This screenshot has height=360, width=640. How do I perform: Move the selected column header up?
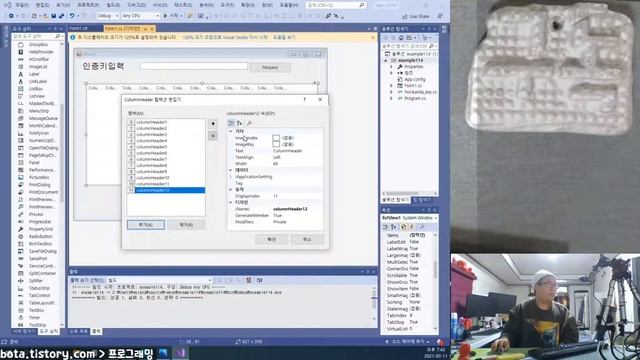coord(213,124)
